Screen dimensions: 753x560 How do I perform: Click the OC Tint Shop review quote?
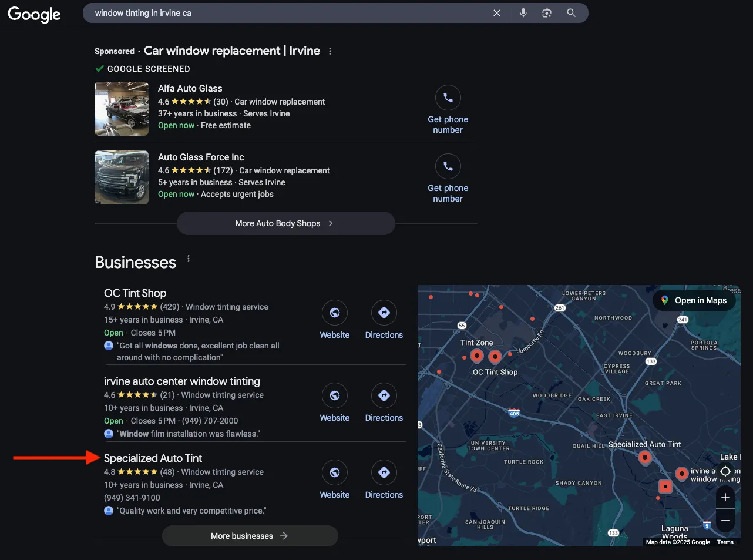click(198, 351)
